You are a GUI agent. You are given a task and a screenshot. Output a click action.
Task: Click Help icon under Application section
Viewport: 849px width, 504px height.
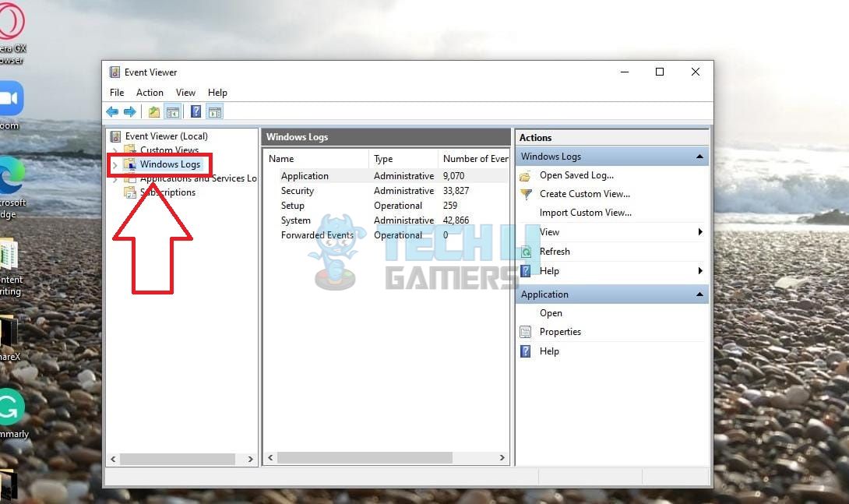pos(525,351)
